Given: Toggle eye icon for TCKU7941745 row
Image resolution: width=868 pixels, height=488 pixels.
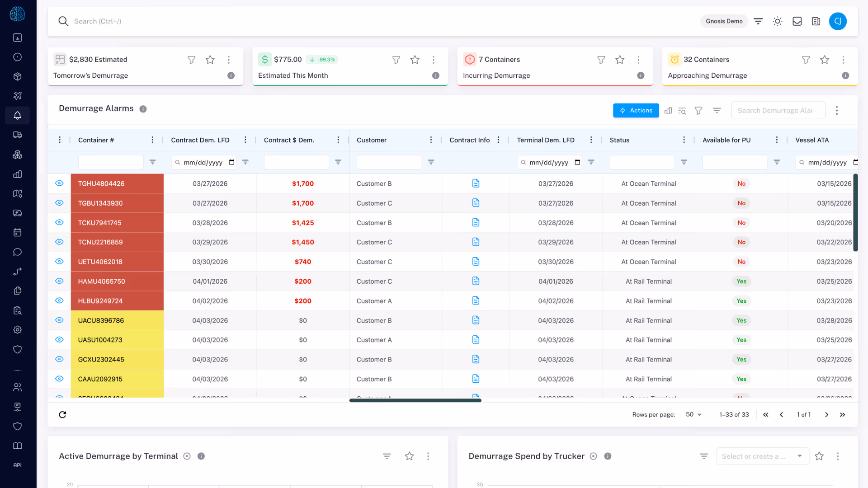Looking at the screenshot, I should 59,222.
